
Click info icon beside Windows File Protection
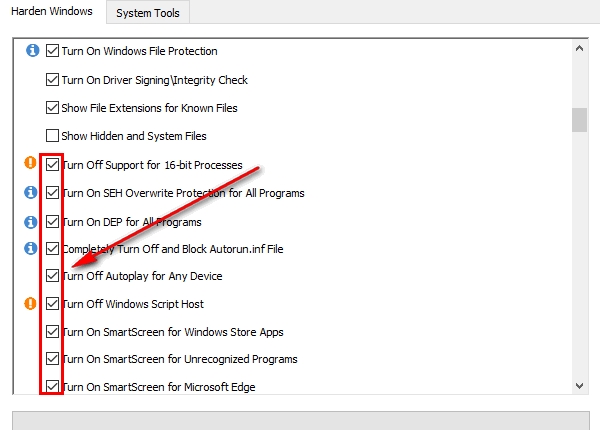click(33, 50)
